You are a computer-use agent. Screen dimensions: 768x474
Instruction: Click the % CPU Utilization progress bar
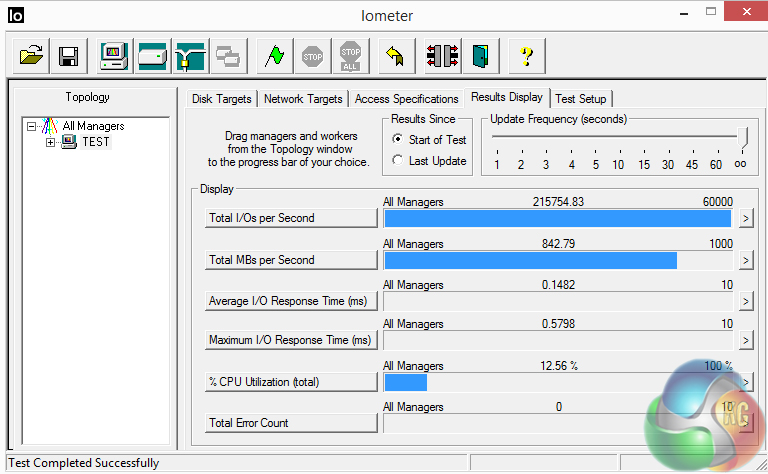point(558,382)
